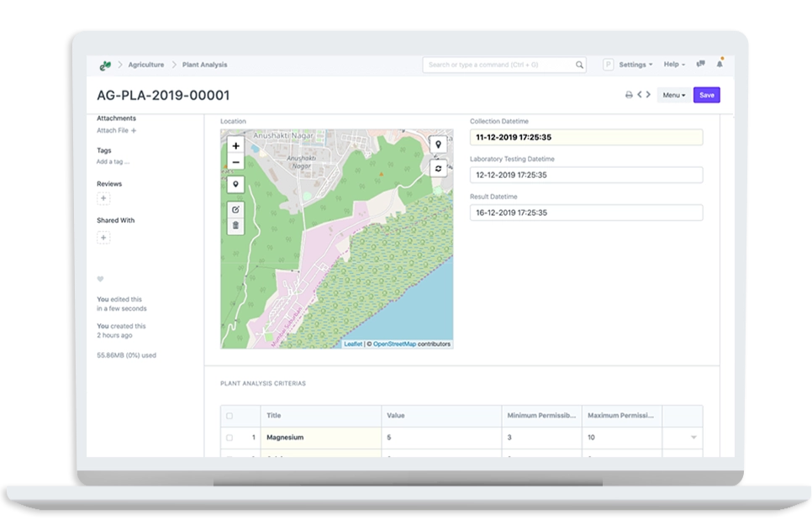Zoom in on the map
Image resolution: width=812 pixels, height=520 pixels.
coord(235,146)
